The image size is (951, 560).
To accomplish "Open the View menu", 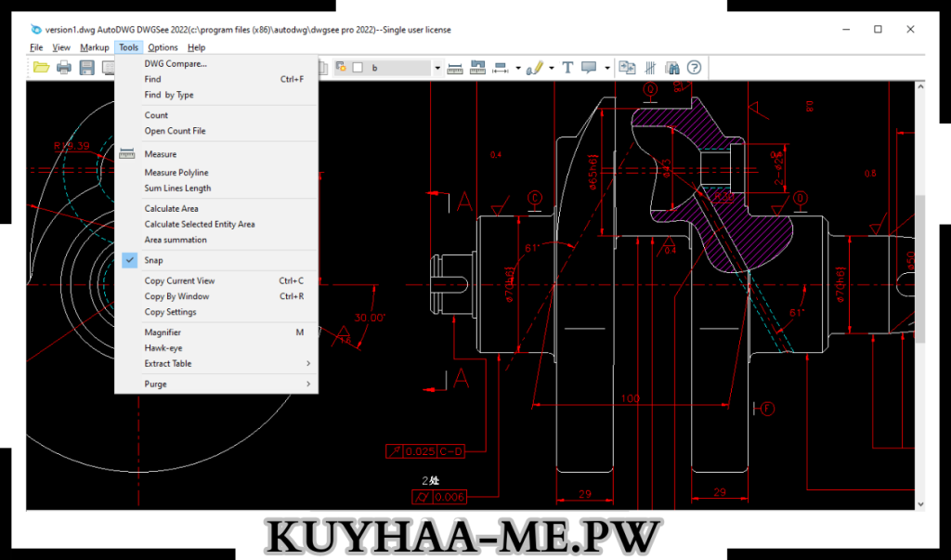I will [x=61, y=47].
